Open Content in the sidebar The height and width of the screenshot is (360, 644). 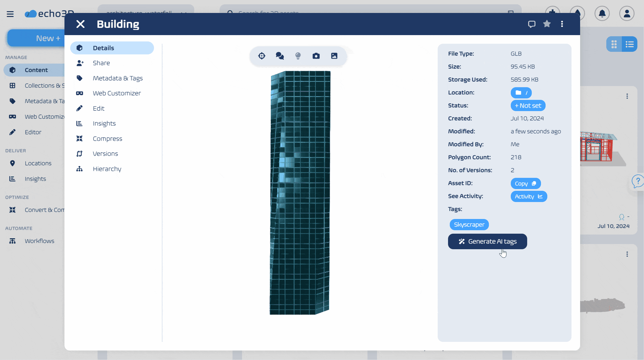pyautogui.click(x=34, y=70)
